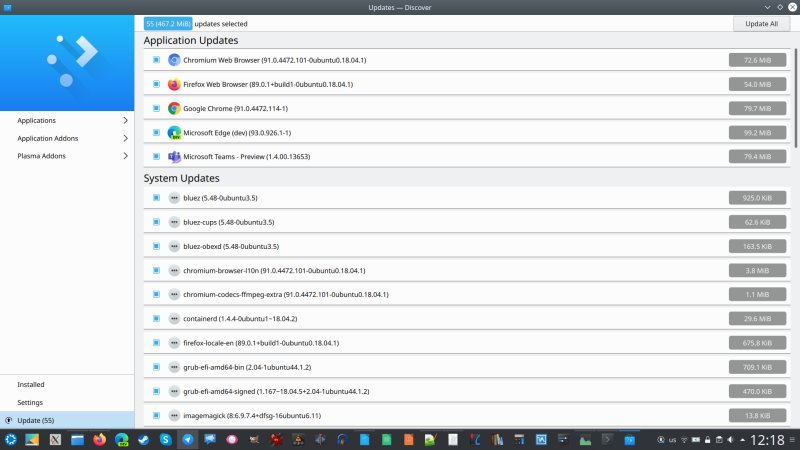Select the chromium-codecs-ffmpeg-extra row text
The height and width of the screenshot is (450, 800).
tap(286, 295)
